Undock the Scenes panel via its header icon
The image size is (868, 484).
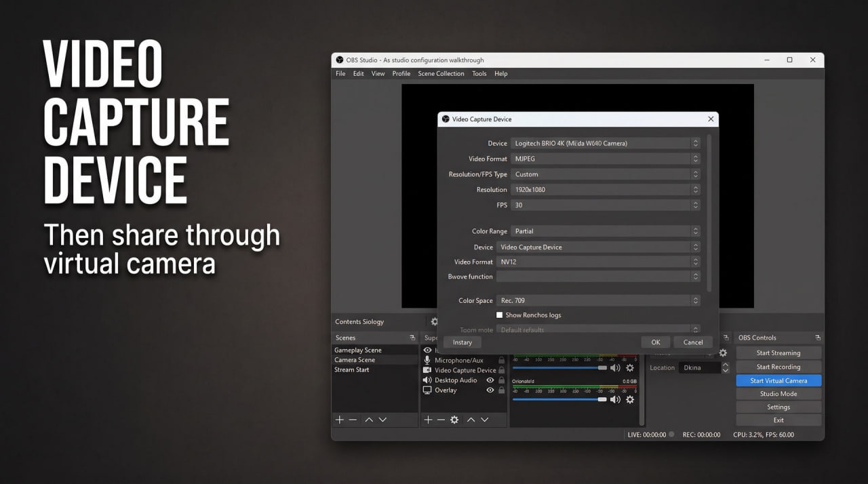(412, 338)
